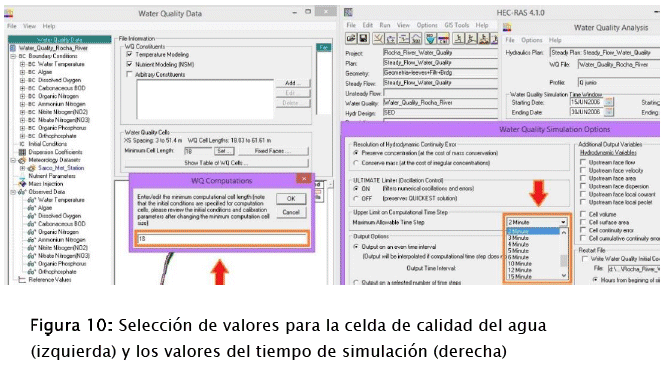This screenshot has height=369, width=666.
Task: Open File menu in Water Quality Data
Action: [11, 26]
